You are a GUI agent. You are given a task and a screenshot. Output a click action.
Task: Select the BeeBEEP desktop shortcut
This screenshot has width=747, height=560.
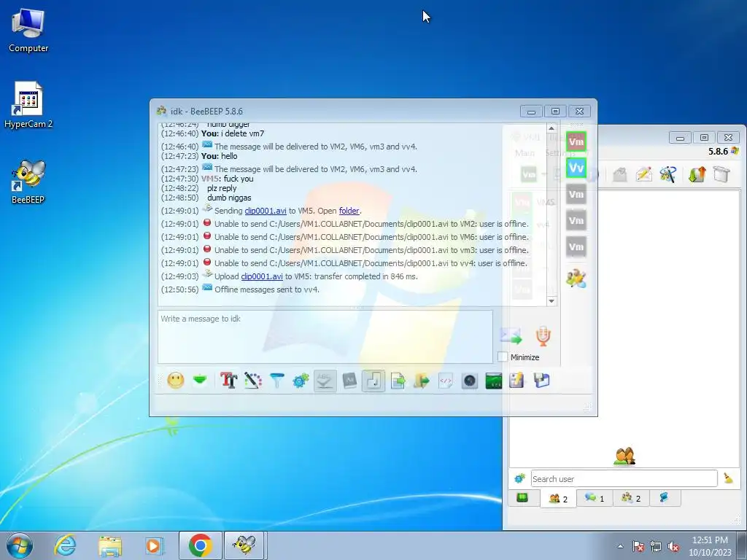[x=28, y=182]
